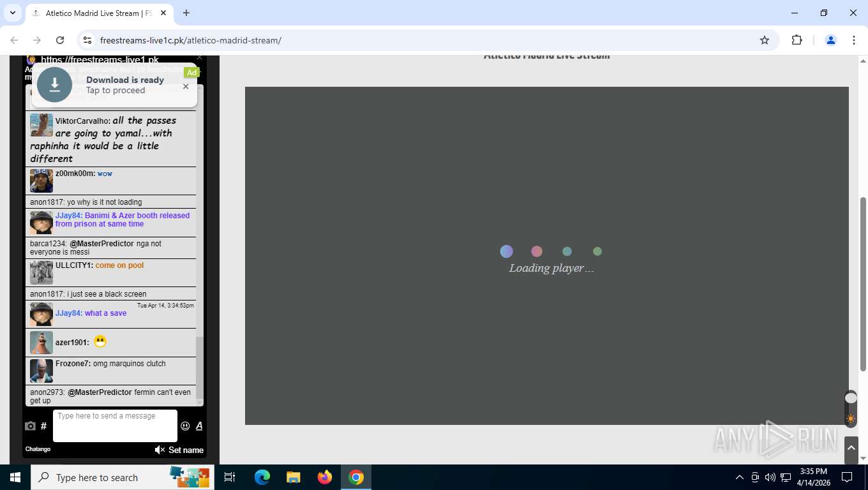Viewport: 868px width, 490px height.
Task: Open the Extensions puzzle icon
Action: [x=797, y=40]
